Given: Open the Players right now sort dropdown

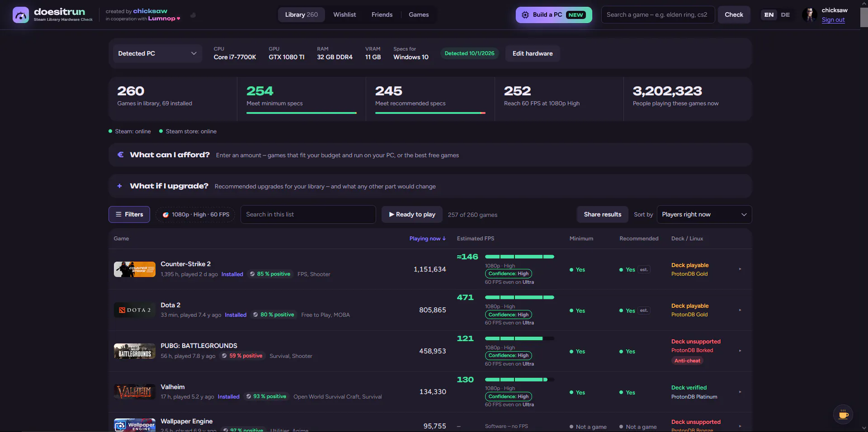Looking at the screenshot, I should pyautogui.click(x=704, y=215).
